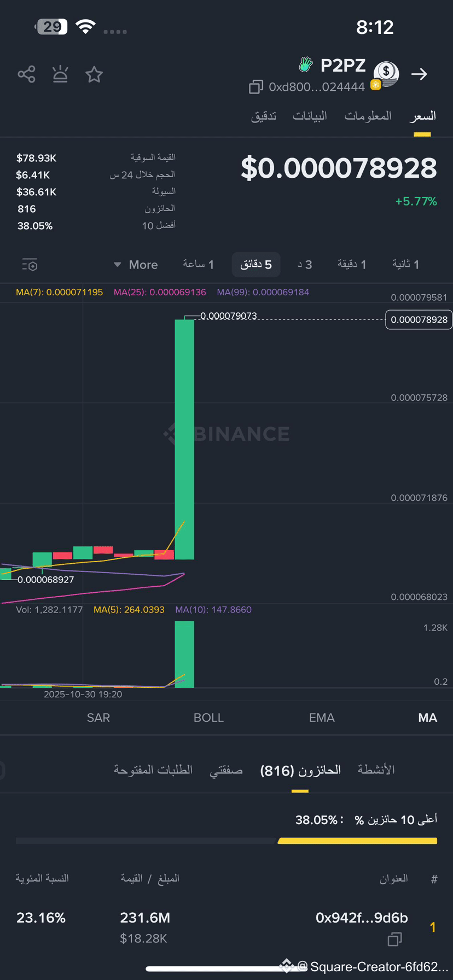Screen dimensions: 453x980
Task: Tap holders count 816
Action: 26,209
